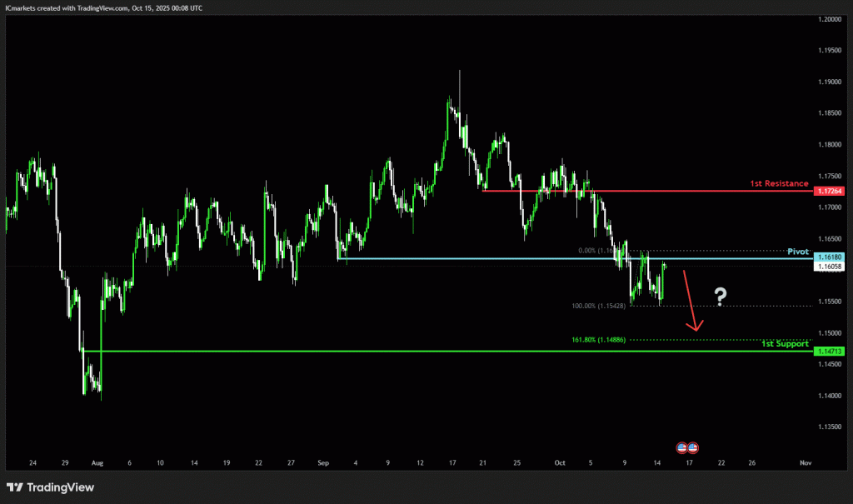Click the TradingView logo in the corner
Screen dimensions: 853x504
coord(42,487)
